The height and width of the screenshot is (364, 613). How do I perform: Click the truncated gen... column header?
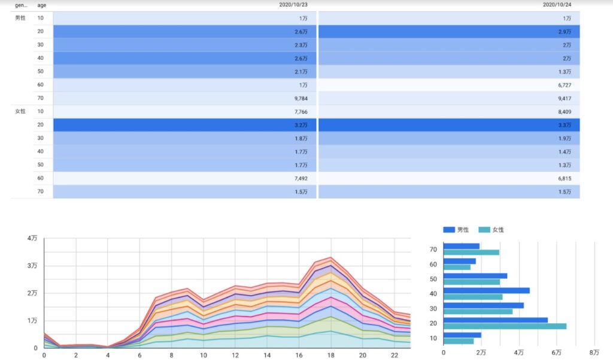(21, 5)
